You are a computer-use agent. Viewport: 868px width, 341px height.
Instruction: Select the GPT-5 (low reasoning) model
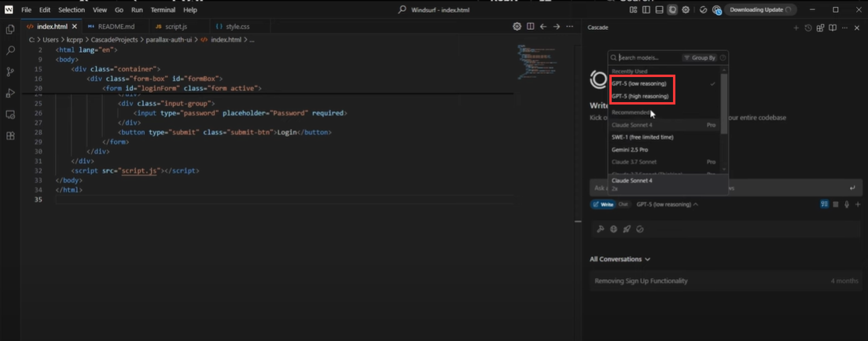pos(664,84)
